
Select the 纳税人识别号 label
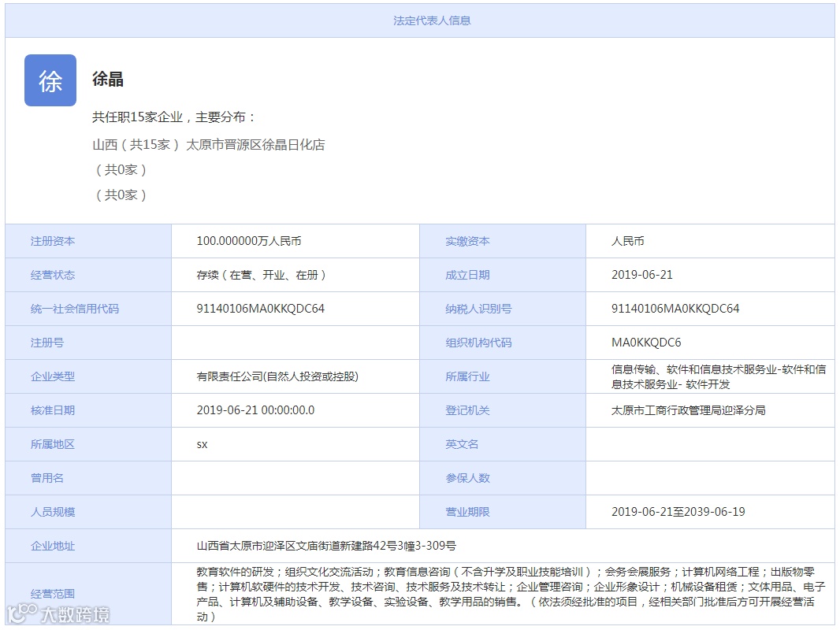tap(478, 309)
